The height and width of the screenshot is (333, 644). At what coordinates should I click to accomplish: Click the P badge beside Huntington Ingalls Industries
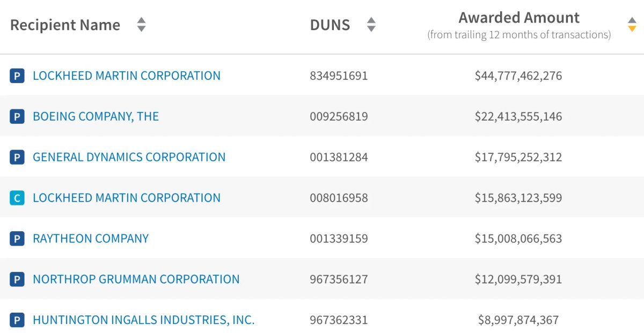(x=17, y=320)
